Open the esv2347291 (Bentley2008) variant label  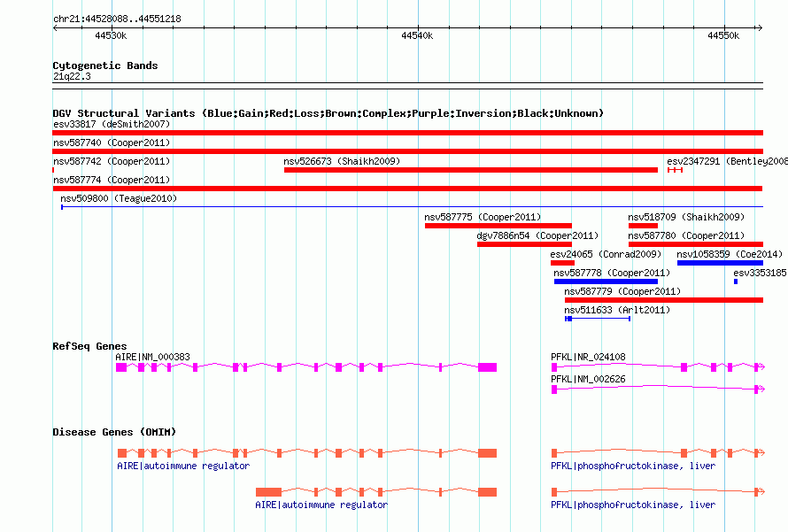pyautogui.click(x=727, y=161)
